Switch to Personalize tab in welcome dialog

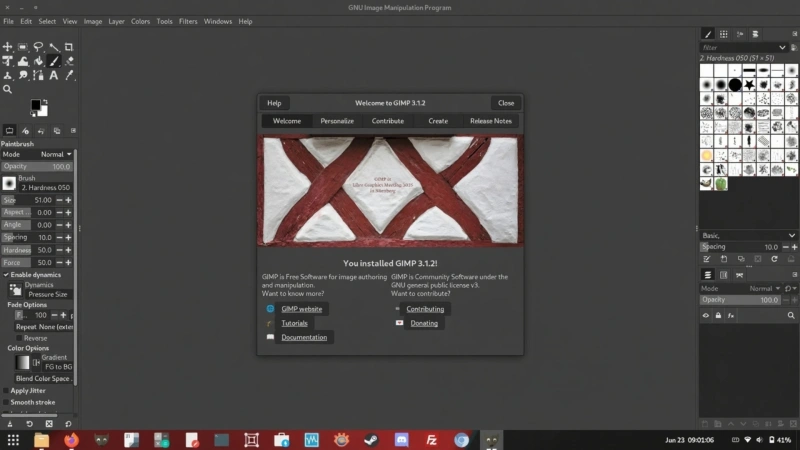coord(337,121)
